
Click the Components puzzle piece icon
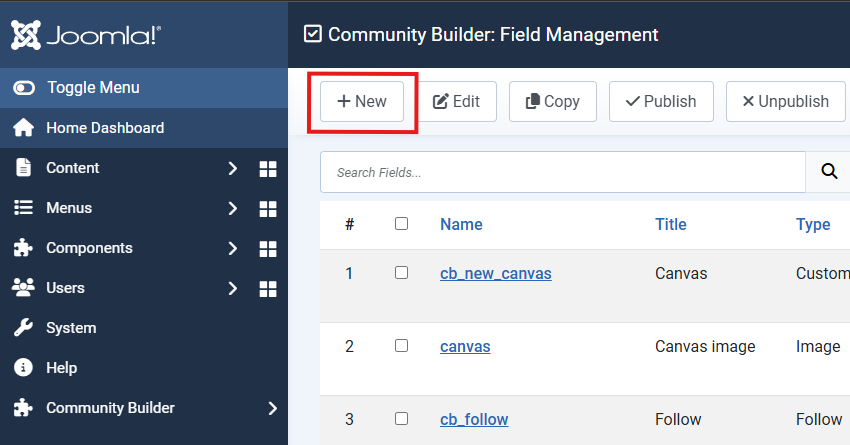coord(23,248)
